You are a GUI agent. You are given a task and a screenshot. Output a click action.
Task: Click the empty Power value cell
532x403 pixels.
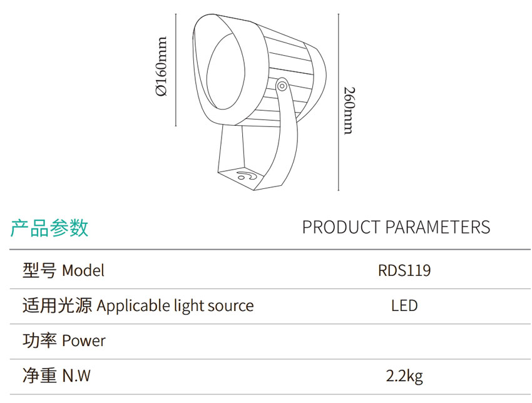tap(404, 341)
